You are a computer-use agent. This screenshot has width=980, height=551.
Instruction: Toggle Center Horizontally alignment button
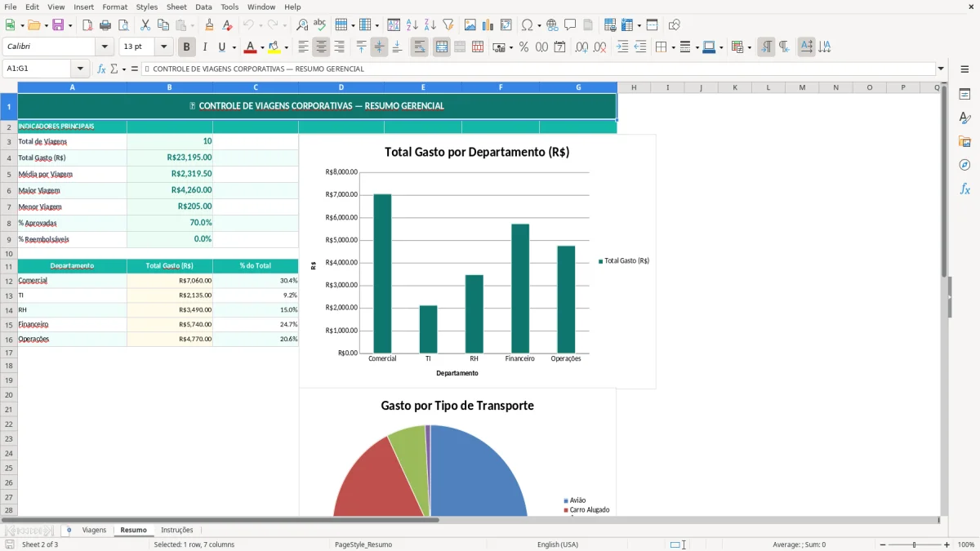tap(321, 47)
